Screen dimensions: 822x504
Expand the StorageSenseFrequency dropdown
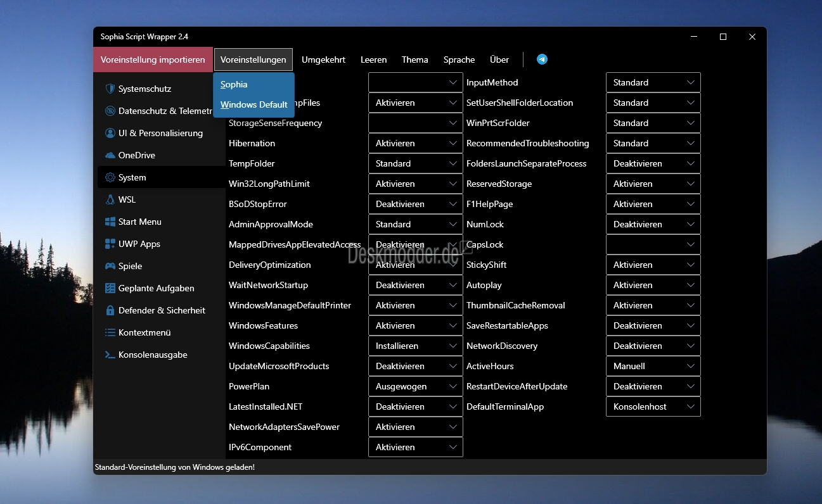[x=416, y=123]
